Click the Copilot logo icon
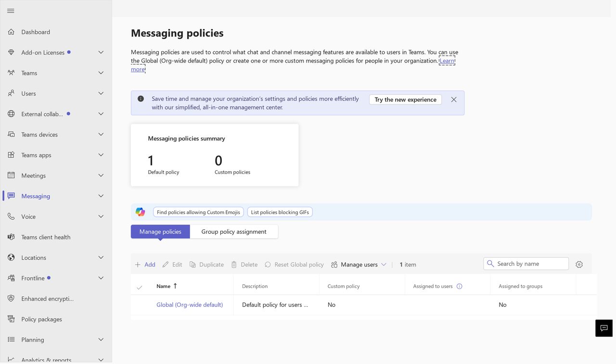 click(140, 212)
